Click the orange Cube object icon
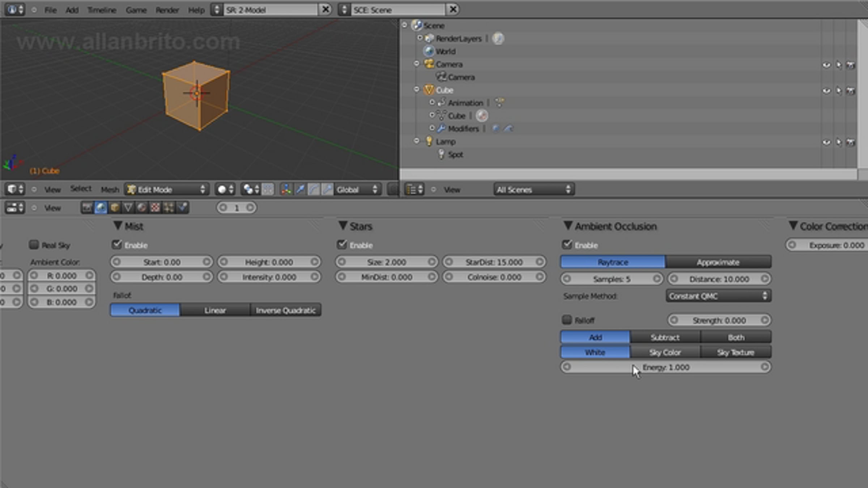The height and width of the screenshot is (488, 868). 429,90
